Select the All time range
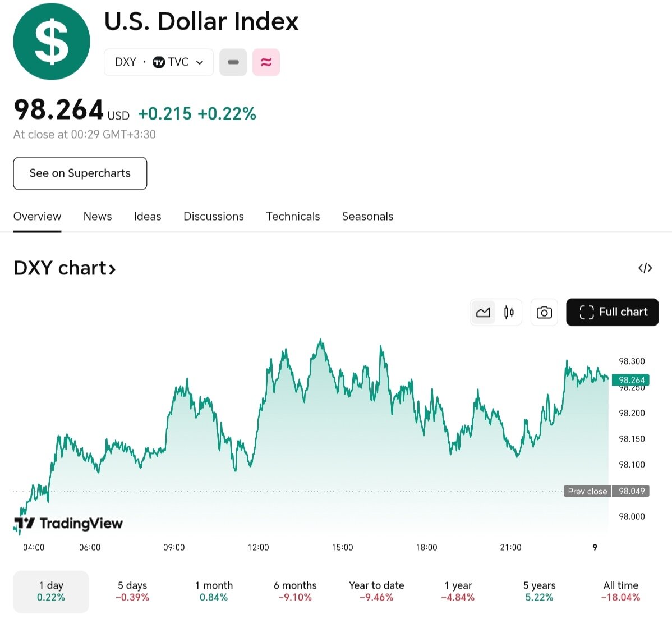Screen dimensions: 672x623 pyautogui.click(x=620, y=592)
